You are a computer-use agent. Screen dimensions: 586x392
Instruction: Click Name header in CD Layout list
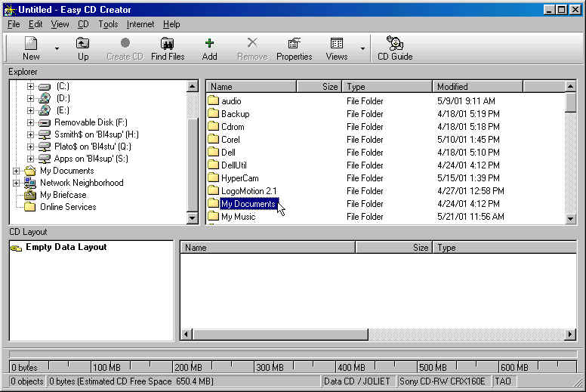(x=268, y=248)
